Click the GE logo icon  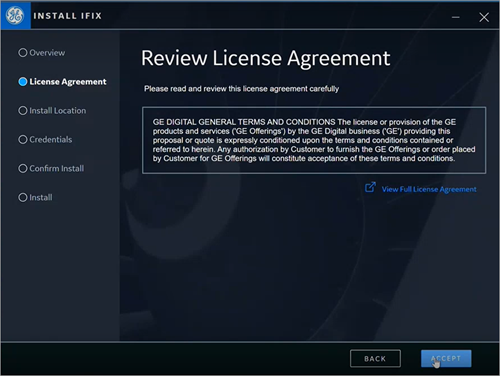15,16
